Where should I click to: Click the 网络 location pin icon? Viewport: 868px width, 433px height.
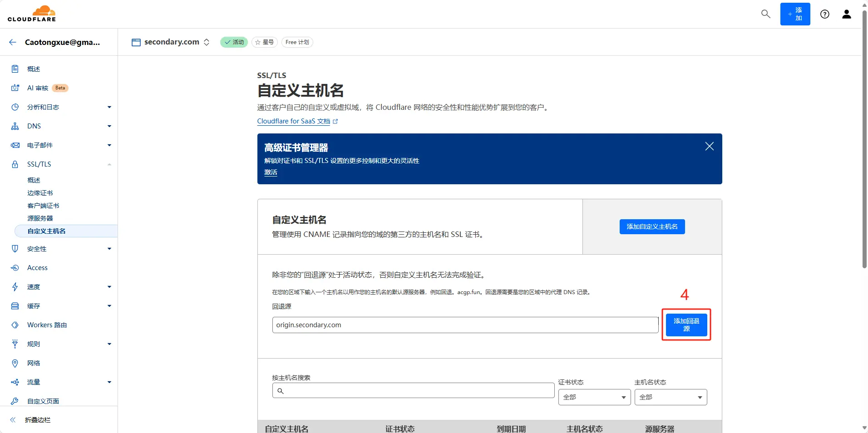click(x=15, y=363)
